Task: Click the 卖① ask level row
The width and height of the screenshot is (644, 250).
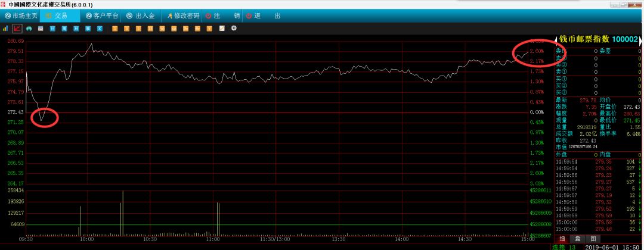Action: [x=598, y=71]
